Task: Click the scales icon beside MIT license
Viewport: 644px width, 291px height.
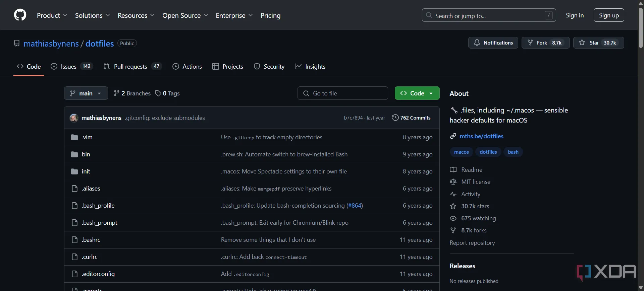Action: tap(453, 182)
